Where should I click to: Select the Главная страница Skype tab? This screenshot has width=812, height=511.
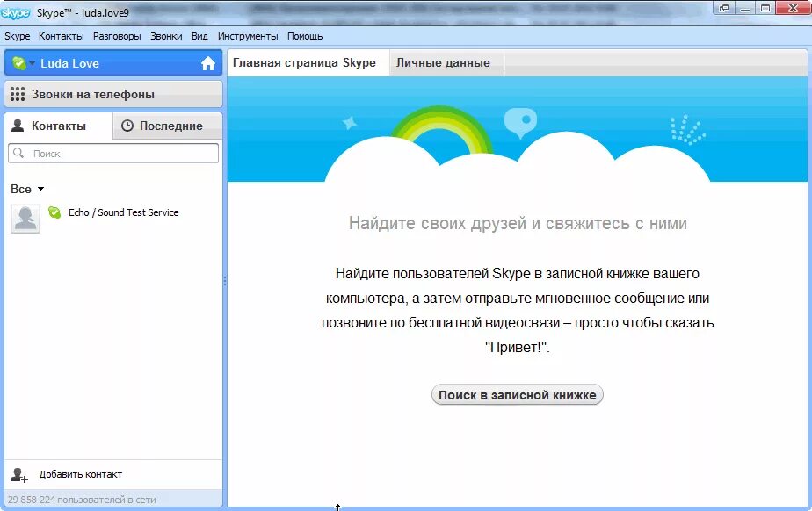point(308,62)
